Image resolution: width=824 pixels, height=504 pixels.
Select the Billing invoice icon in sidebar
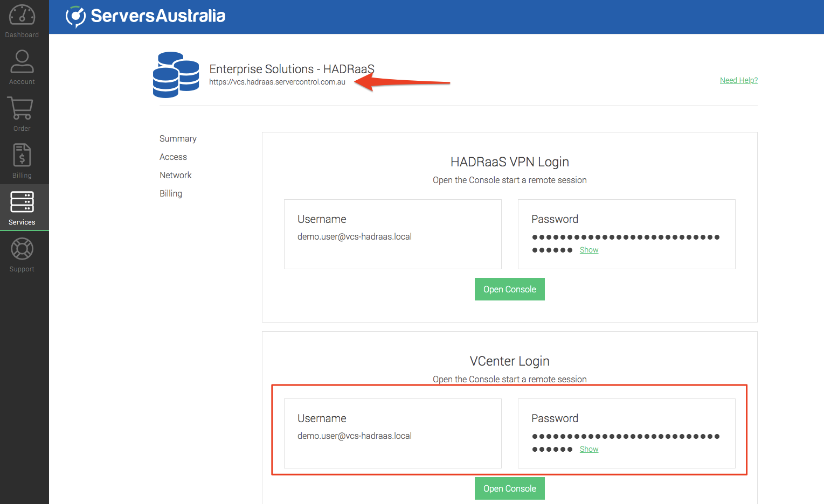(22, 155)
